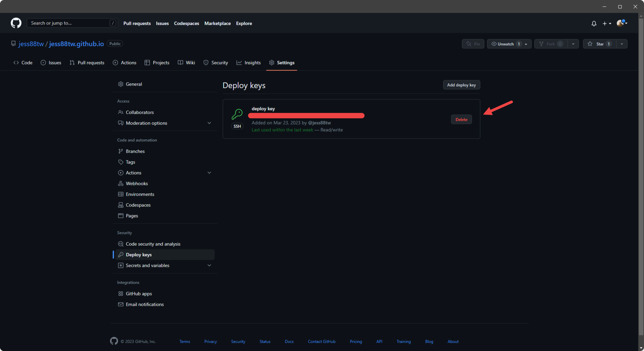644x351 pixels.
Task: Open the Status footer link
Action: coord(265,342)
